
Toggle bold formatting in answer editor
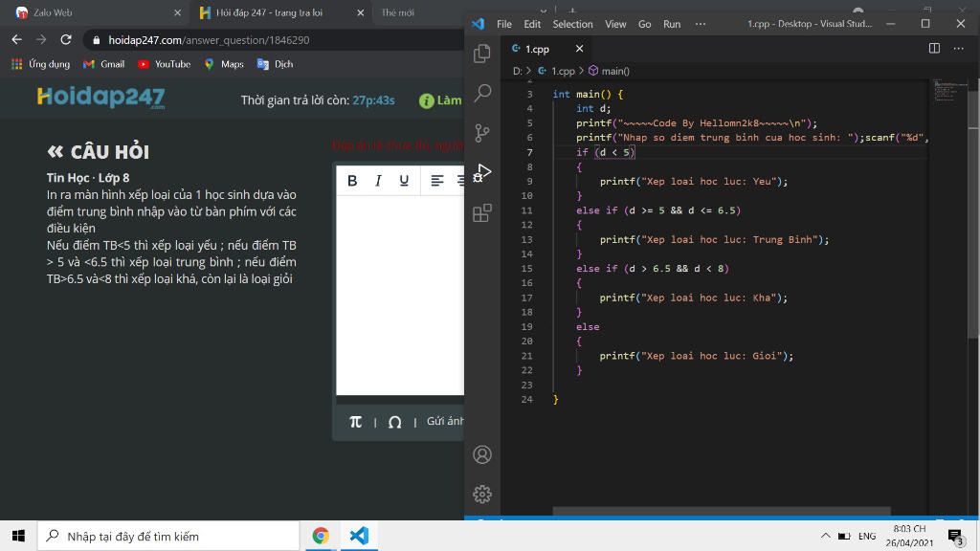[x=352, y=181]
